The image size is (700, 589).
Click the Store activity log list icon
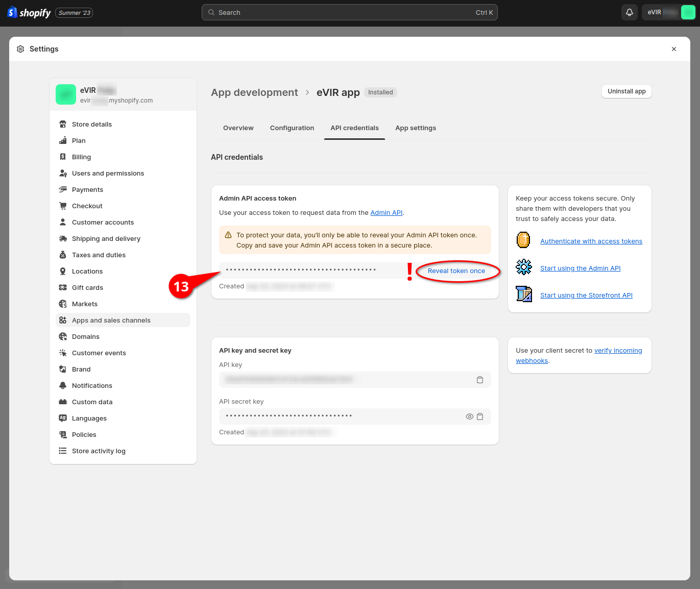click(x=63, y=451)
